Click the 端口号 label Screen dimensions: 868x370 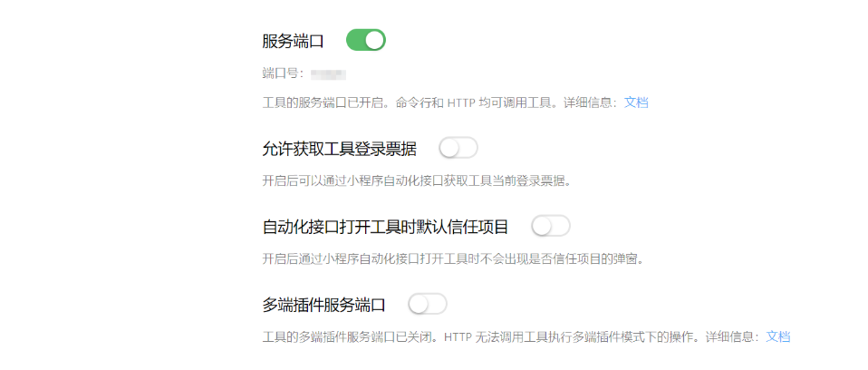pyautogui.click(x=282, y=73)
